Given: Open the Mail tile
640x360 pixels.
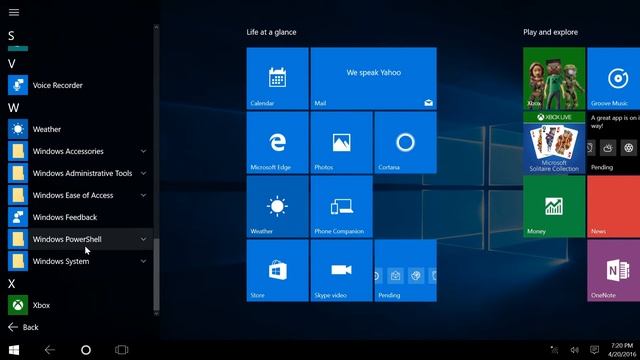Looking at the screenshot, I should [373, 78].
